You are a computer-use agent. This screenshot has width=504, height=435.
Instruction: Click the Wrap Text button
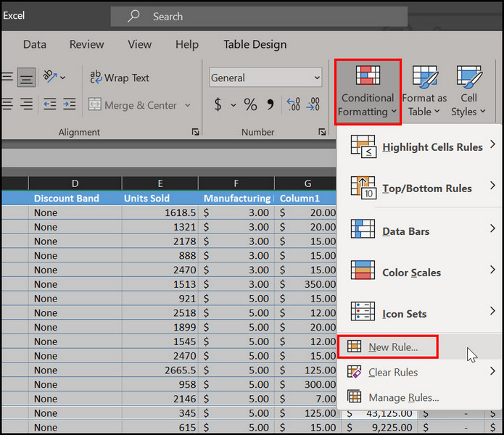pos(119,78)
